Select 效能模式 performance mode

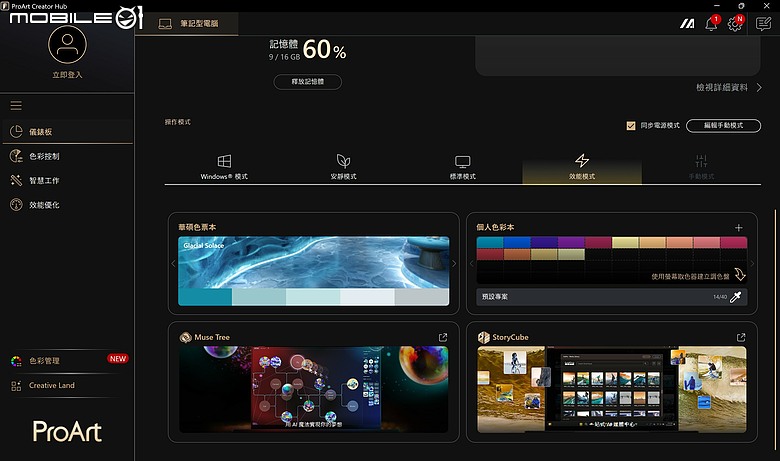click(582, 168)
